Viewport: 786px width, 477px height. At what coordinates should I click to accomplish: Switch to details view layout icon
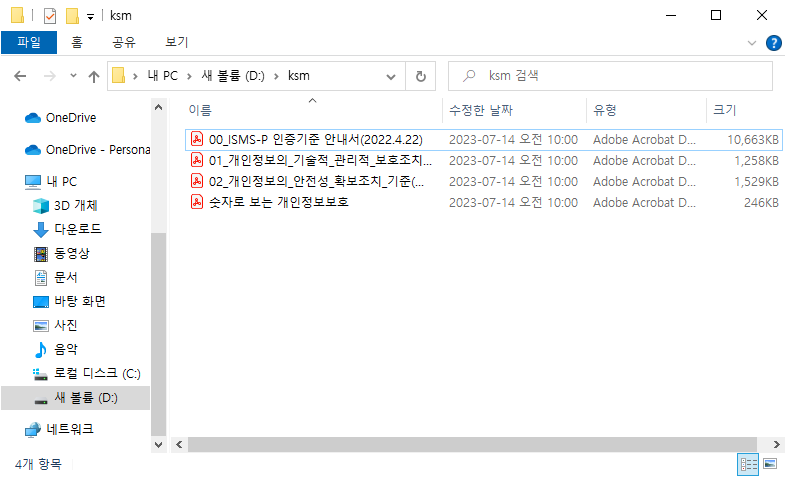click(x=748, y=464)
